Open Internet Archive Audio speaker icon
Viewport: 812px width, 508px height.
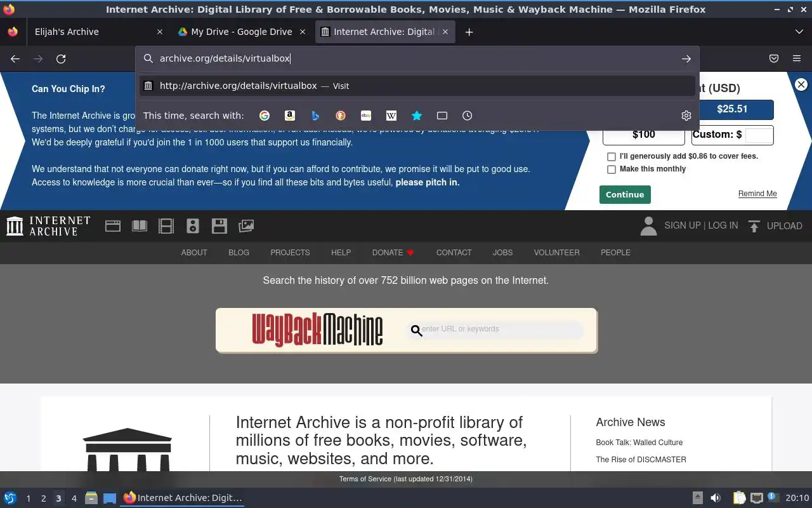(193, 225)
